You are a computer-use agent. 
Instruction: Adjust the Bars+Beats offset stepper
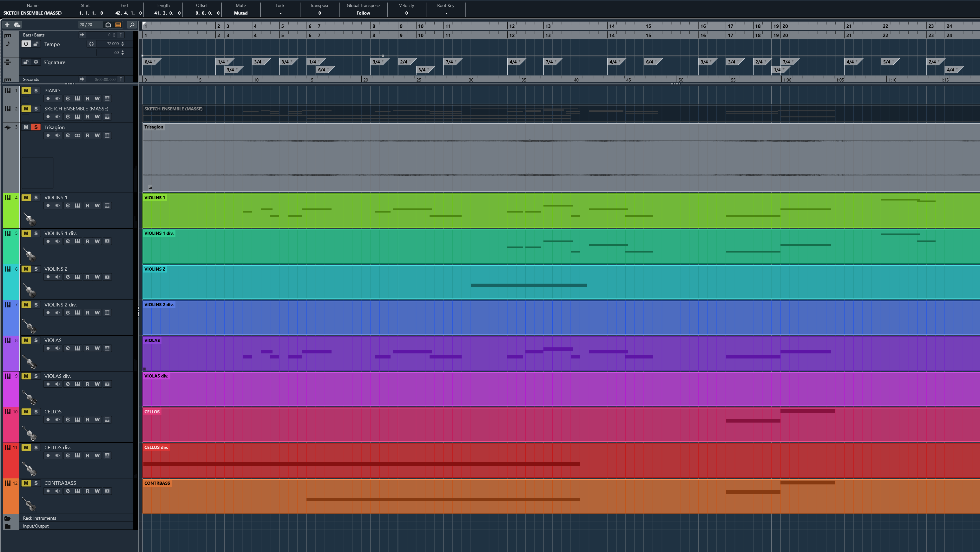click(114, 35)
